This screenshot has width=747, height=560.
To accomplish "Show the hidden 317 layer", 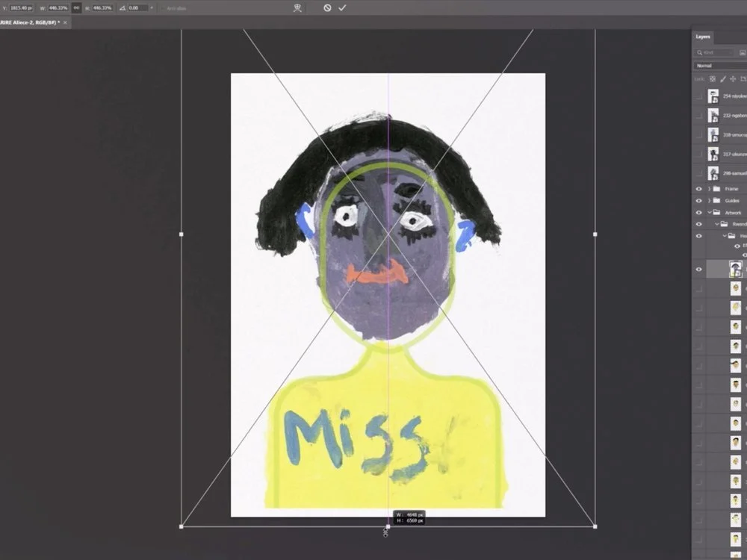I will pyautogui.click(x=699, y=154).
